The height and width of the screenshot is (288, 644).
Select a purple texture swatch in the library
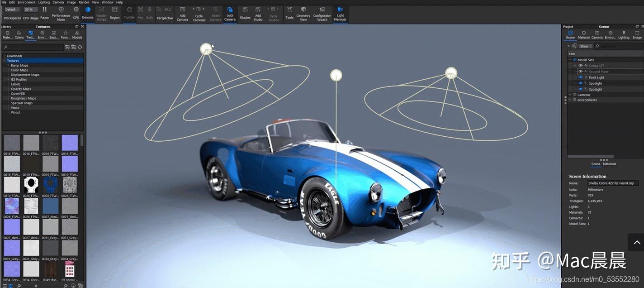click(x=69, y=143)
